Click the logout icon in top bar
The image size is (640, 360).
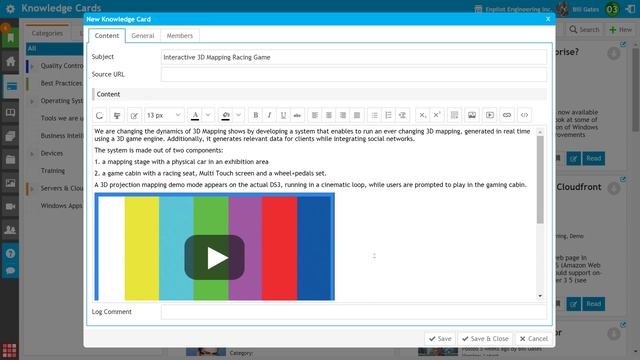[631, 9]
